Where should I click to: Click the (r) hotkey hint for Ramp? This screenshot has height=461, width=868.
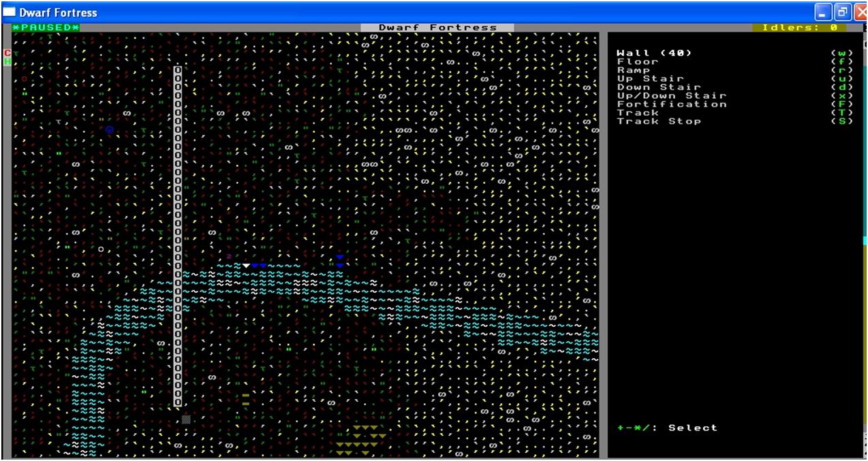[x=841, y=70]
